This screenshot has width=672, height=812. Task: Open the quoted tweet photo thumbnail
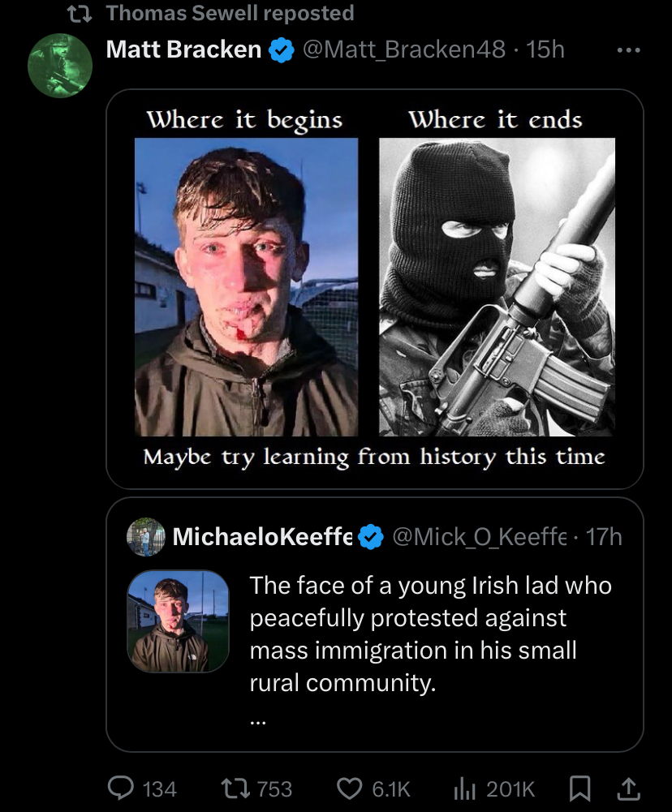click(x=179, y=621)
